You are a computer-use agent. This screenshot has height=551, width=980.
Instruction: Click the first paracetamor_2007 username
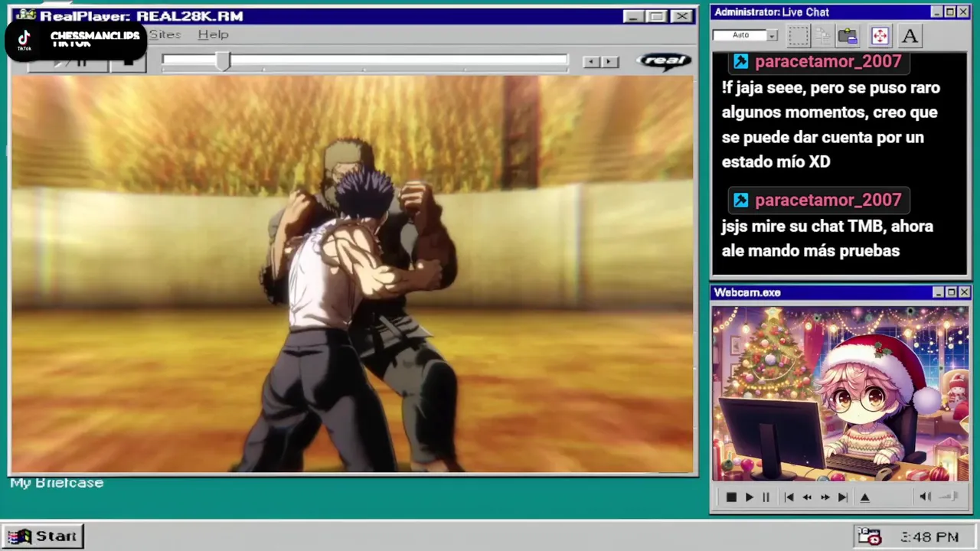coord(828,61)
